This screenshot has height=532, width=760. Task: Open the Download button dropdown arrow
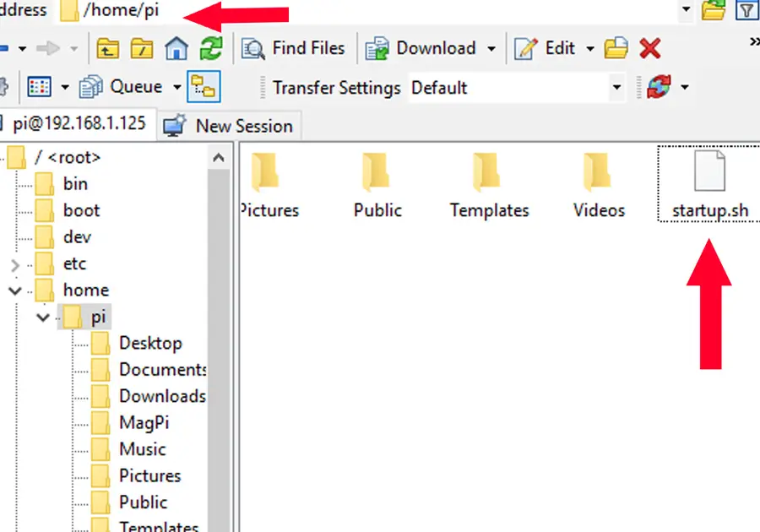tap(491, 49)
